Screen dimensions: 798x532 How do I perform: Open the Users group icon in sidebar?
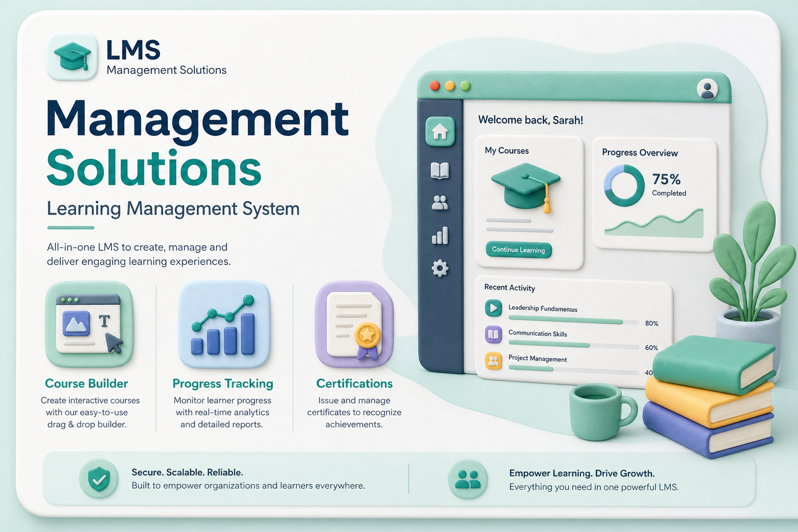click(x=440, y=203)
